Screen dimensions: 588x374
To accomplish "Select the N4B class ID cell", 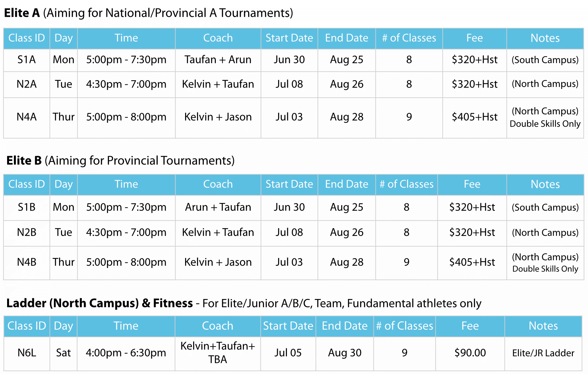I will pyautogui.click(x=26, y=262).
